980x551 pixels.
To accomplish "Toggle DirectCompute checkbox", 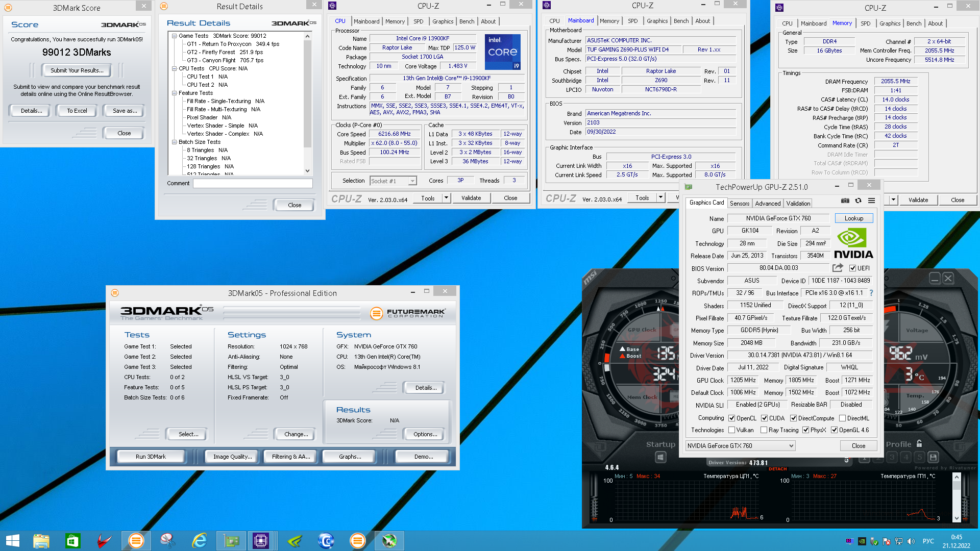I will [794, 418].
